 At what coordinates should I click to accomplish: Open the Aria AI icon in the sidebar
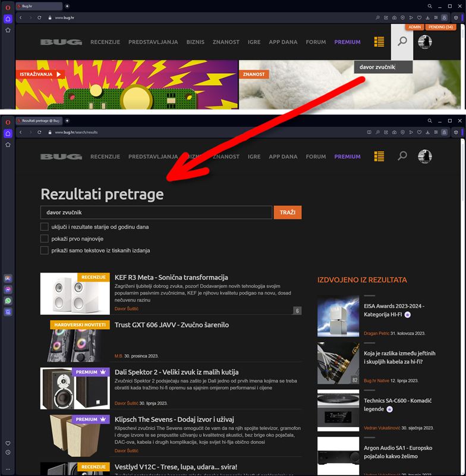coord(8,278)
